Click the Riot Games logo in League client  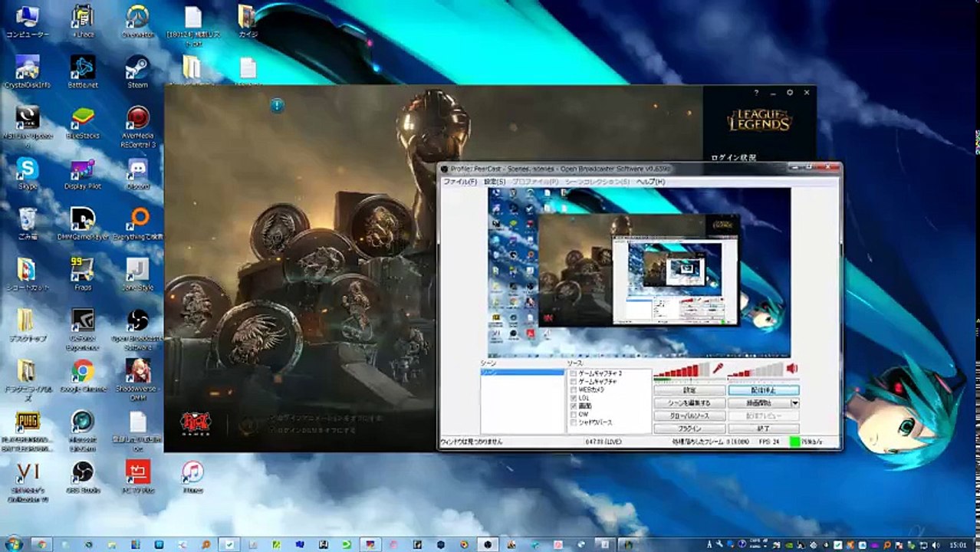[x=196, y=422]
